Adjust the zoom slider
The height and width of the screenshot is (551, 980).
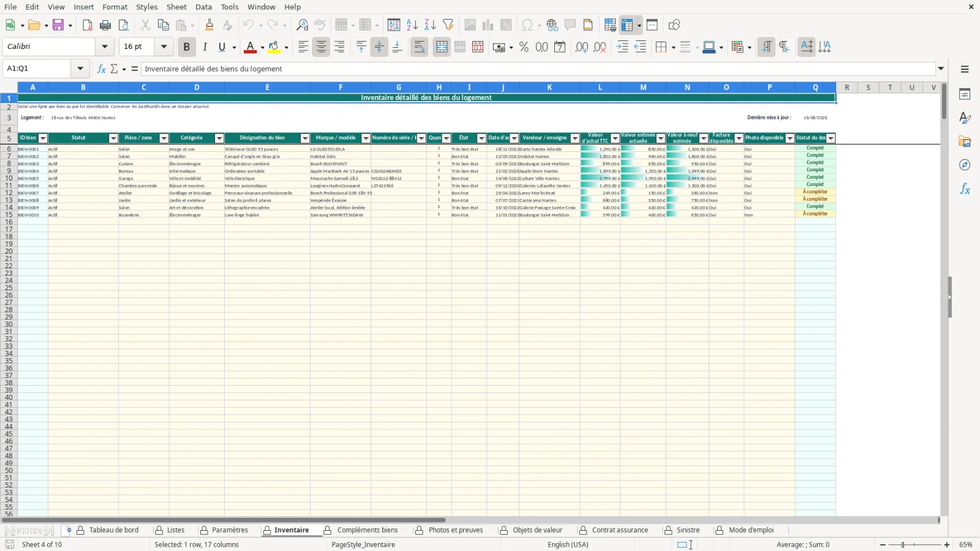pos(903,545)
